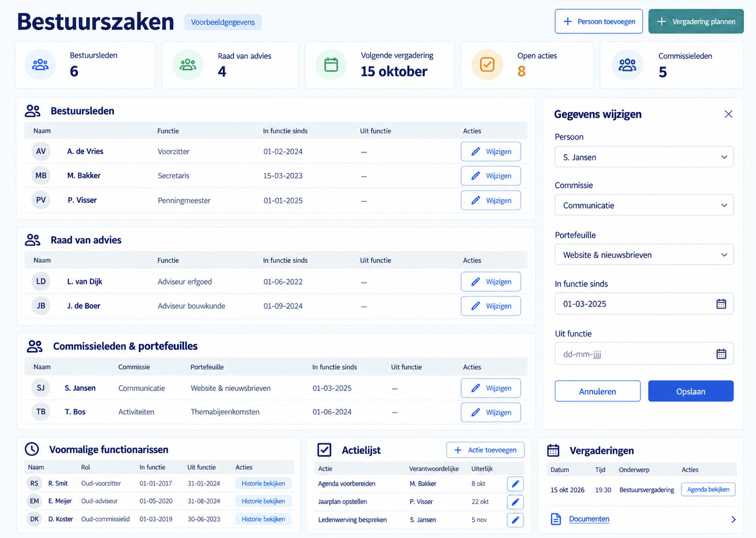This screenshot has height=538, width=756.
Task: Click the Voorbeeldgegevens badge
Action: 223,22
